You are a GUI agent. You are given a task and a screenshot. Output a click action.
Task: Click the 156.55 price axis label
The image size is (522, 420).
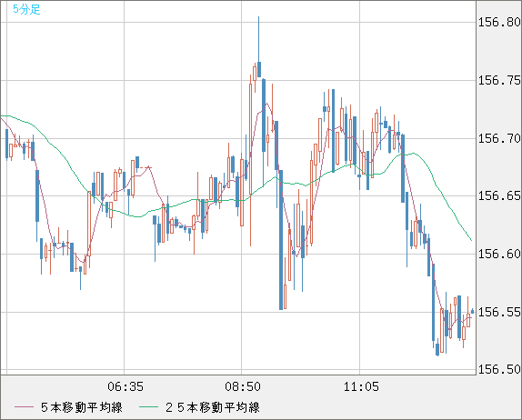tap(499, 312)
